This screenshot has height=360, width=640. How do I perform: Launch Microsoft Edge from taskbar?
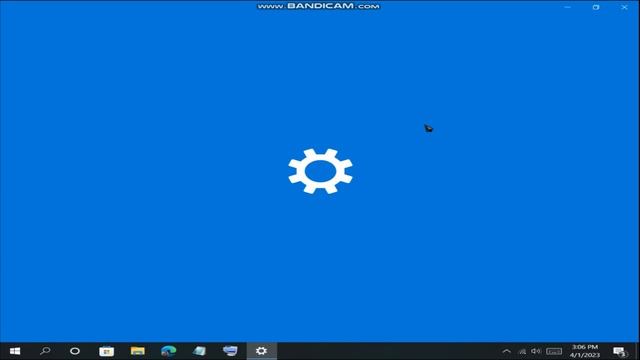(169, 351)
